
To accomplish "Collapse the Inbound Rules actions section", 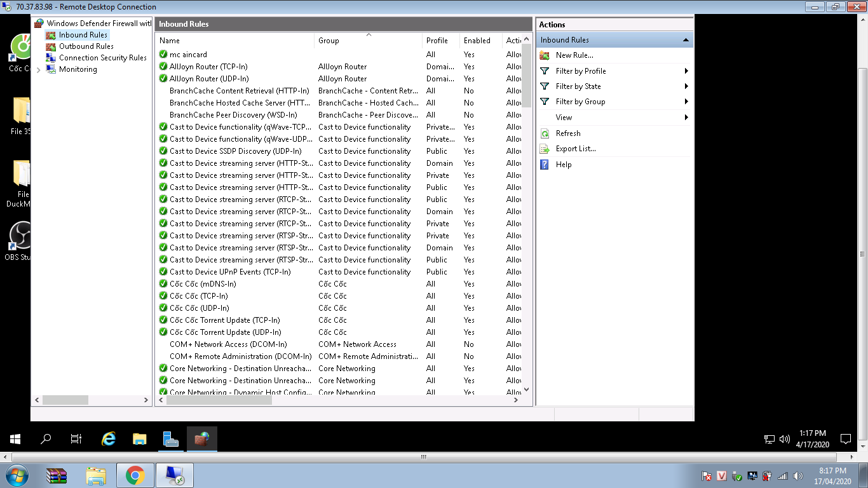I will point(686,40).
